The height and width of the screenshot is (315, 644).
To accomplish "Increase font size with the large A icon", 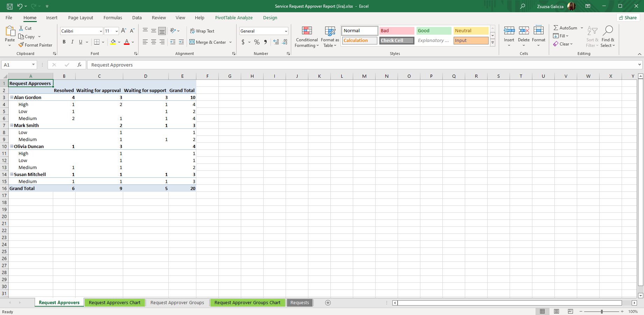I will pos(123,31).
